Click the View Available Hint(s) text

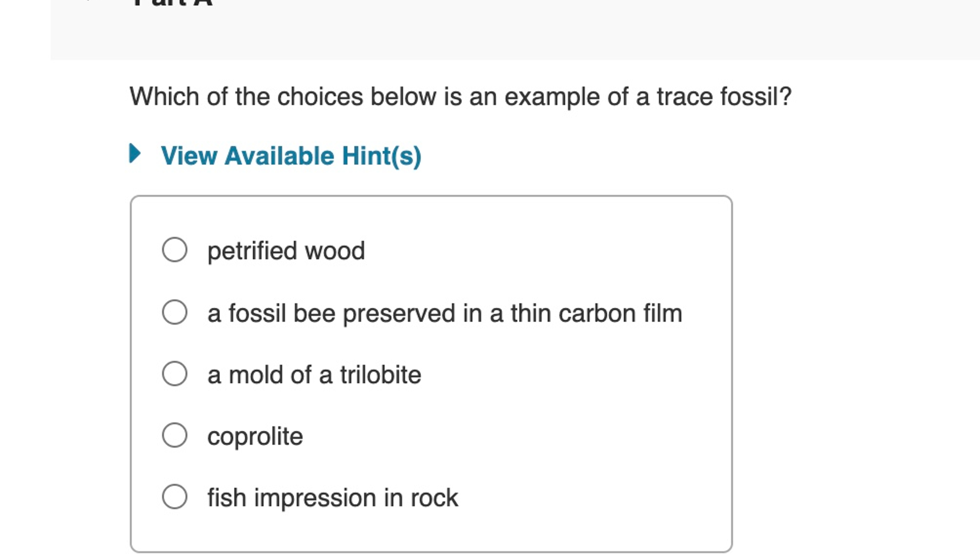click(291, 156)
